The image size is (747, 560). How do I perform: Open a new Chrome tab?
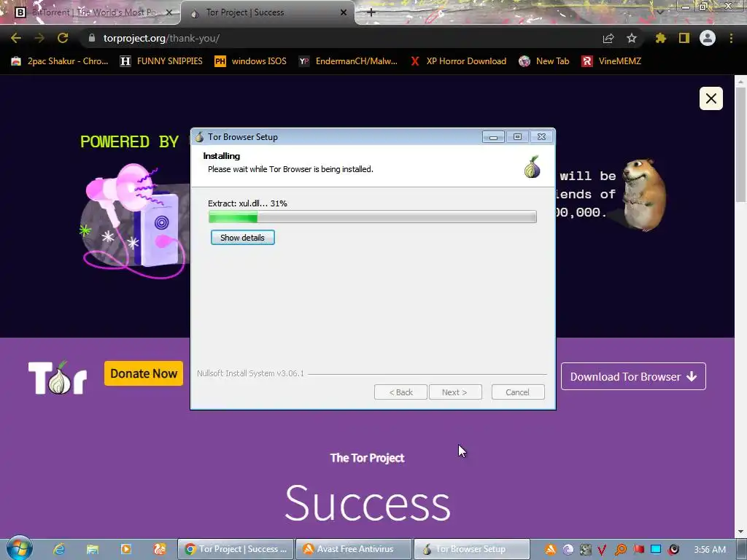click(371, 12)
